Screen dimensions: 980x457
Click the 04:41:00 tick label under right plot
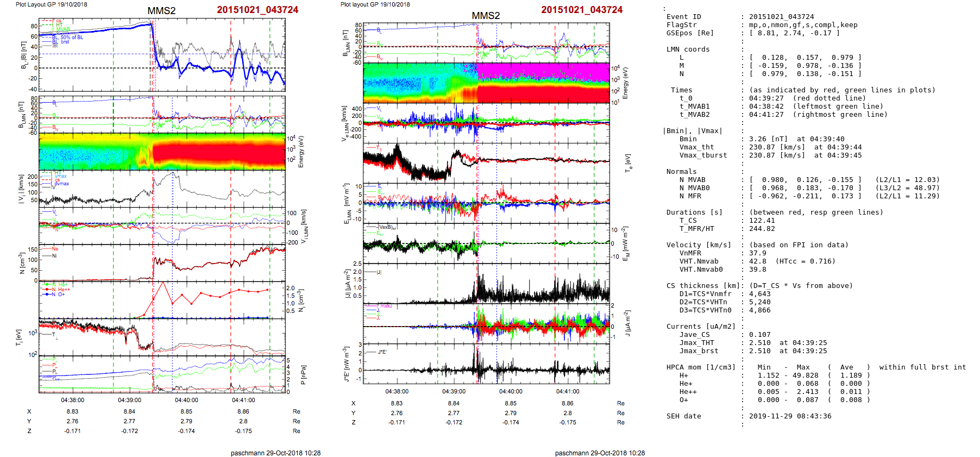click(567, 391)
